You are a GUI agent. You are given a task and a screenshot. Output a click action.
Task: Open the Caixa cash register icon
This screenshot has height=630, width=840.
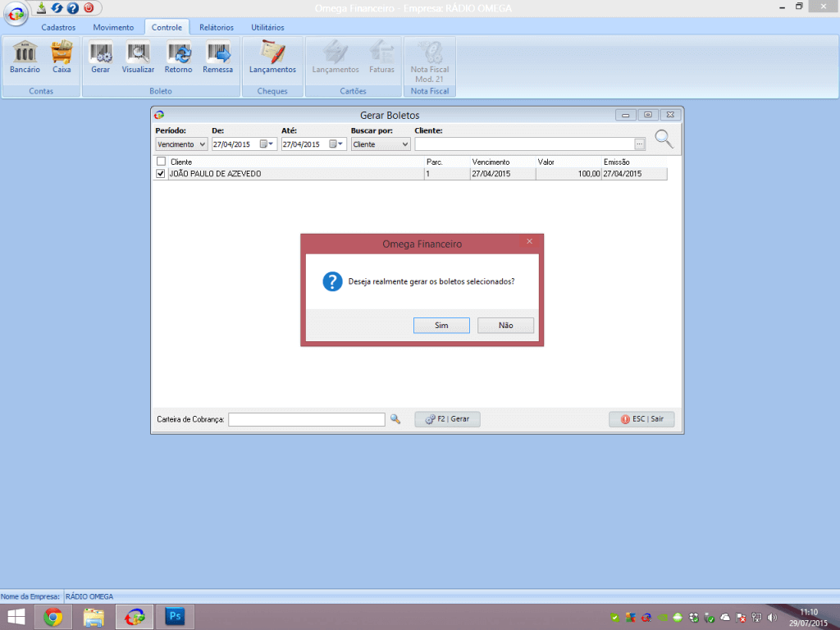(x=62, y=58)
